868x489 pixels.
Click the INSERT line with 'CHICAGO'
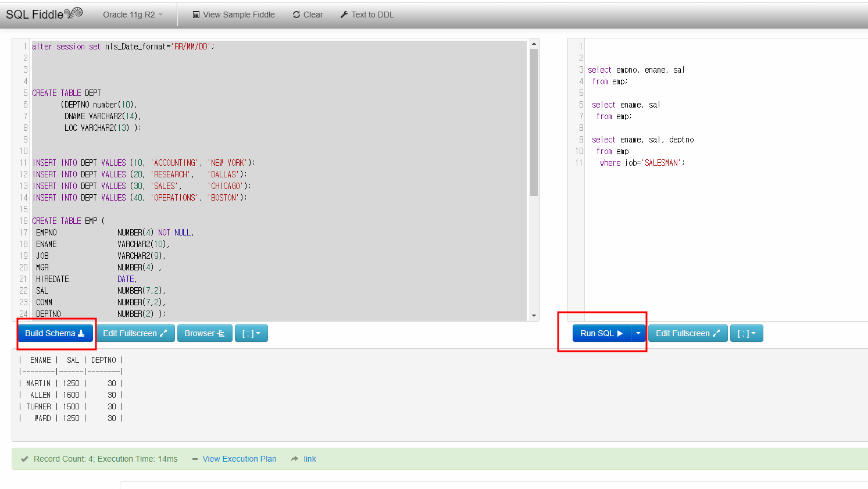click(x=142, y=186)
